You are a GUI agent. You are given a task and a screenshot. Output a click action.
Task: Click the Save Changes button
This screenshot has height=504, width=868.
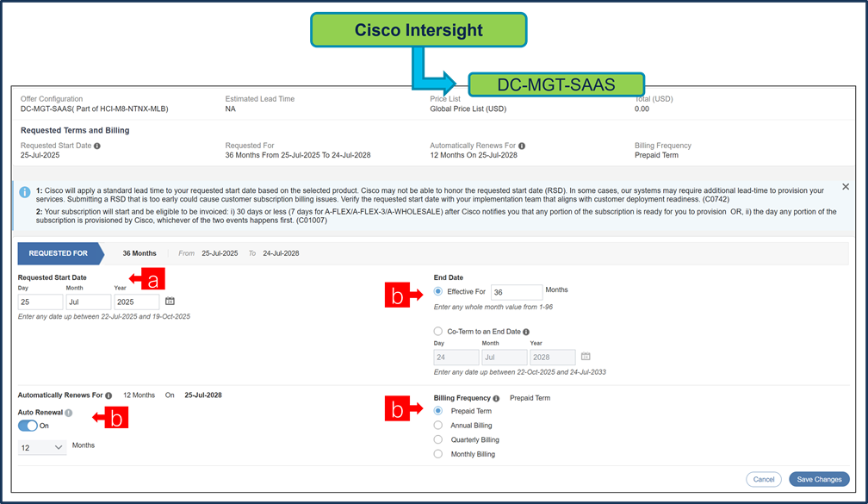pos(819,479)
